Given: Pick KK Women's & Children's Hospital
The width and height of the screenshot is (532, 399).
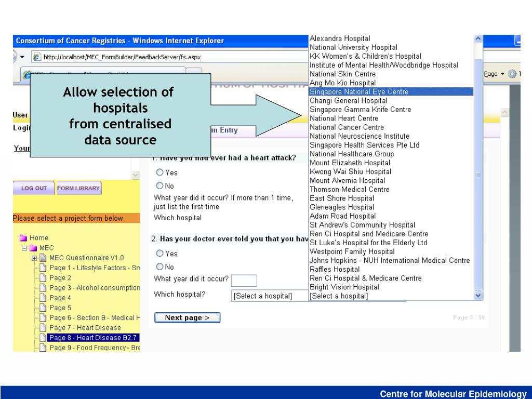Looking at the screenshot, I should (x=365, y=56).
